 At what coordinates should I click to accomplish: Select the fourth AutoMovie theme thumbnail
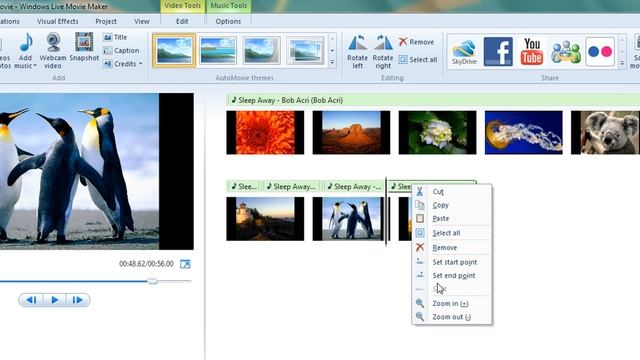click(x=305, y=51)
